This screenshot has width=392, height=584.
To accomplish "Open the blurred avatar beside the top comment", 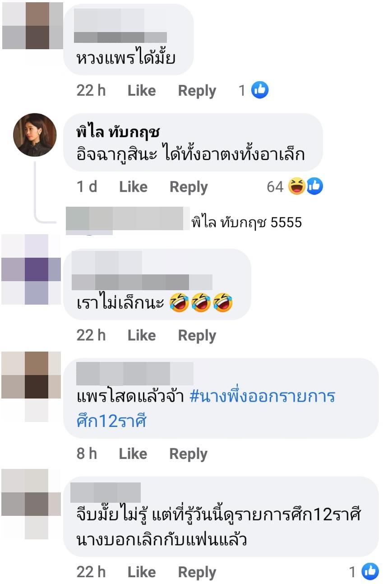I will point(32,25).
